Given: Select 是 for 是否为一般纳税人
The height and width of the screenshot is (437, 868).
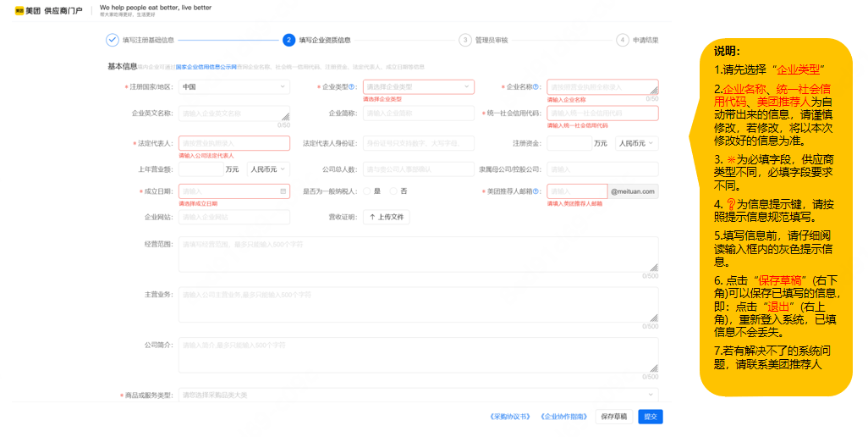Looking at the screenshot, I should (366, 191).
